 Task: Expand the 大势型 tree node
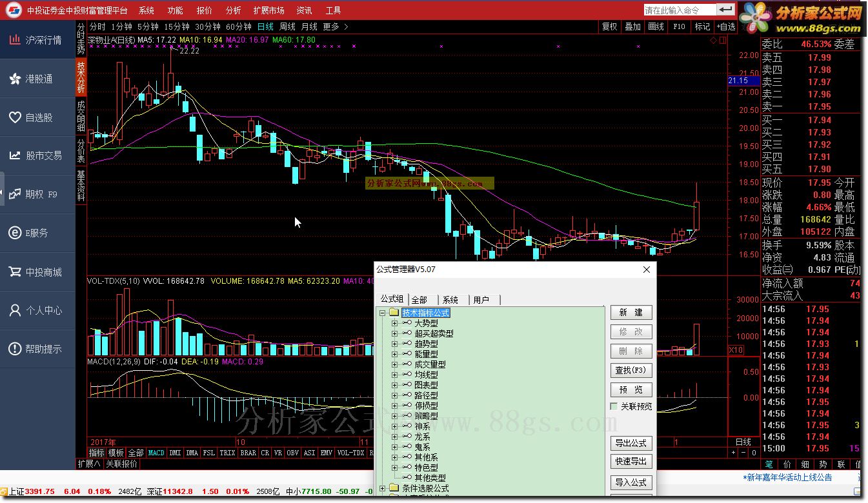(394, 323)
